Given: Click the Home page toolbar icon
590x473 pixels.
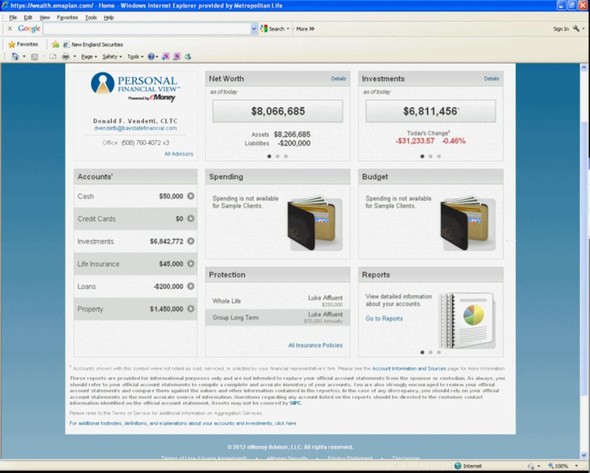Looking at the screenshot, I should pos(15,56).
